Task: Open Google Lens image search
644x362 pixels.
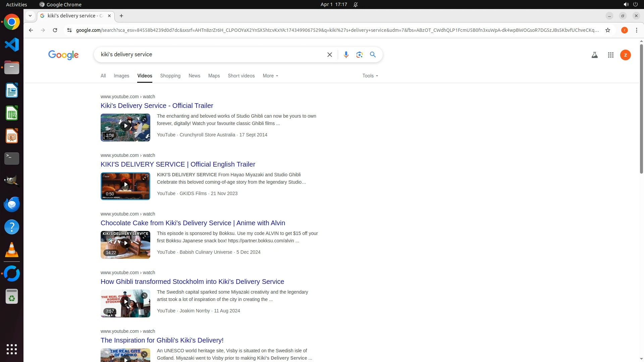Action: pos(359,55)
